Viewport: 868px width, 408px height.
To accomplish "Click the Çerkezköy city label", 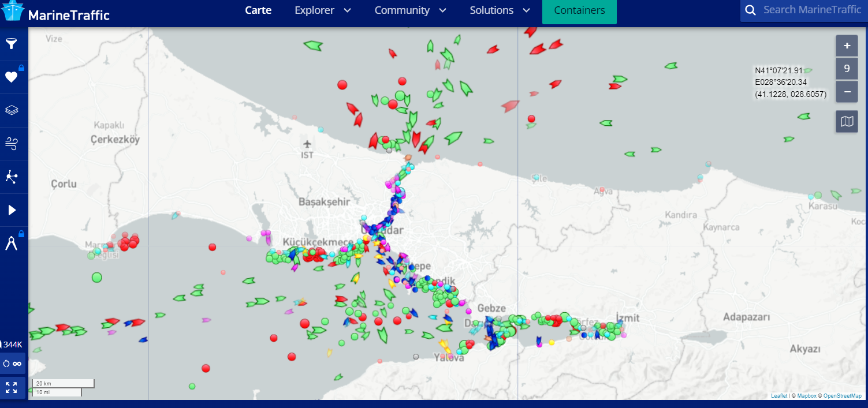I will 115,139.
